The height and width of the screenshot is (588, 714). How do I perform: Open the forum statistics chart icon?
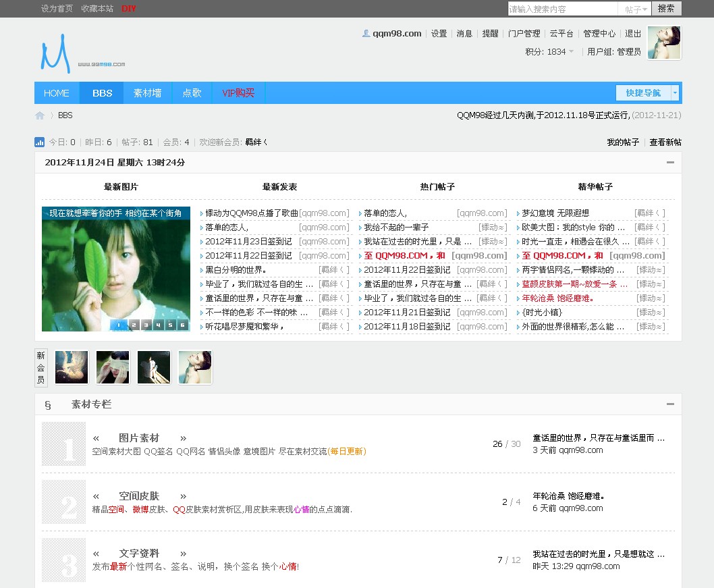pos(40,142)
